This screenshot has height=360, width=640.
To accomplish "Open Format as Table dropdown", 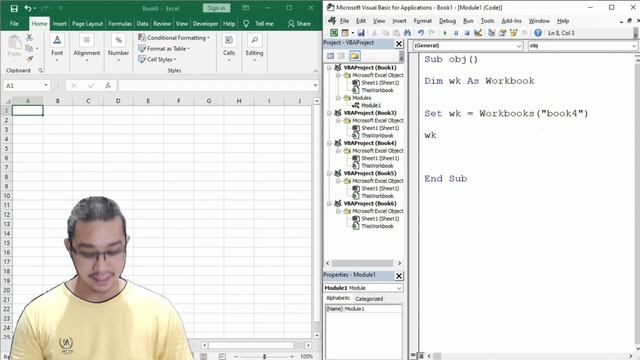I will click(x=164, y=49).
